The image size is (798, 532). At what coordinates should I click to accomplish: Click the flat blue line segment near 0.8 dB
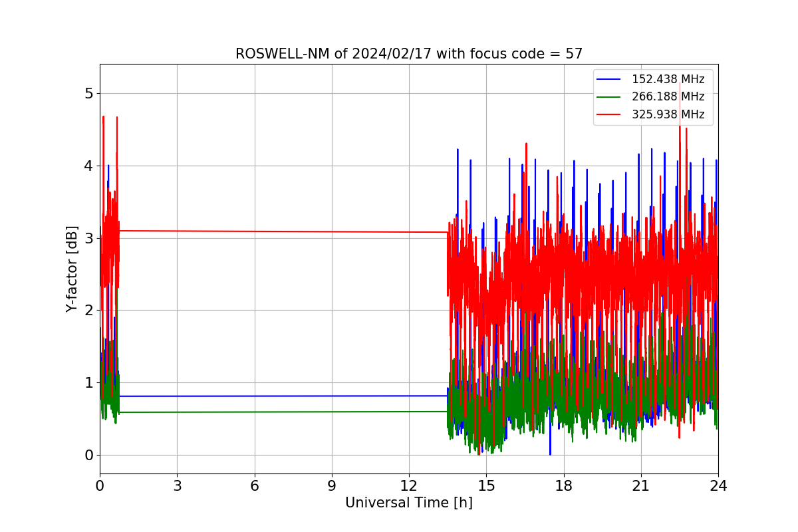point(284,396)
